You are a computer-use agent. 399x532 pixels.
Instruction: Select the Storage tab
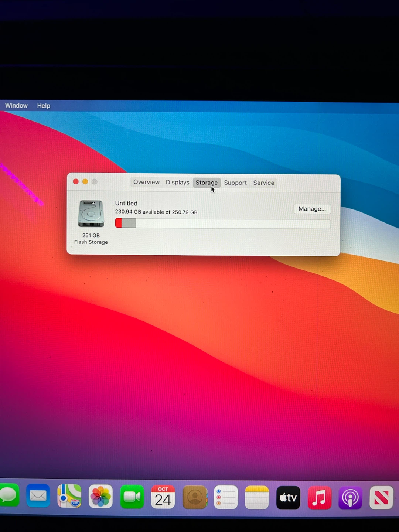pyautogui.click(x=207, y=183)
